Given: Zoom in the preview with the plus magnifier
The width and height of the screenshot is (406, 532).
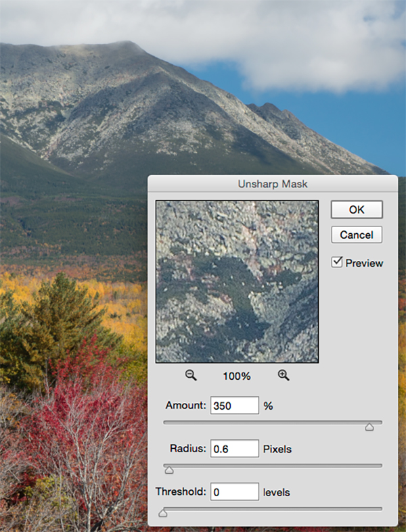Looking at the screenshot, I should 284,375.
